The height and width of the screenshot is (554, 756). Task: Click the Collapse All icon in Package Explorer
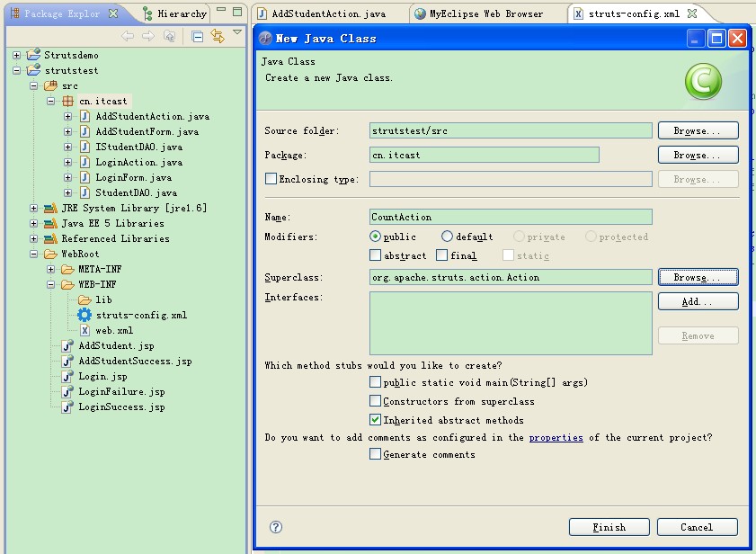(197, 36)
